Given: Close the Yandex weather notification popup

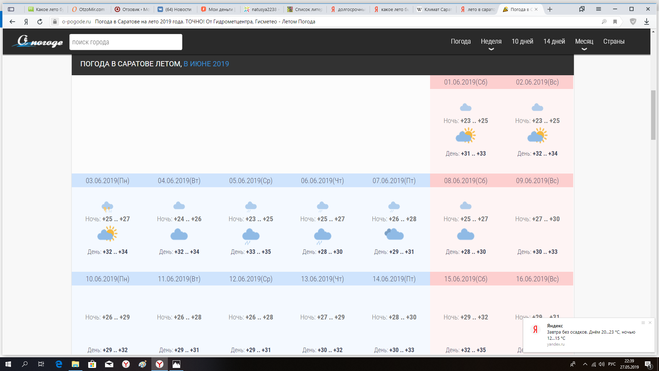Looking at the screenshot, I should coord(650,323).
